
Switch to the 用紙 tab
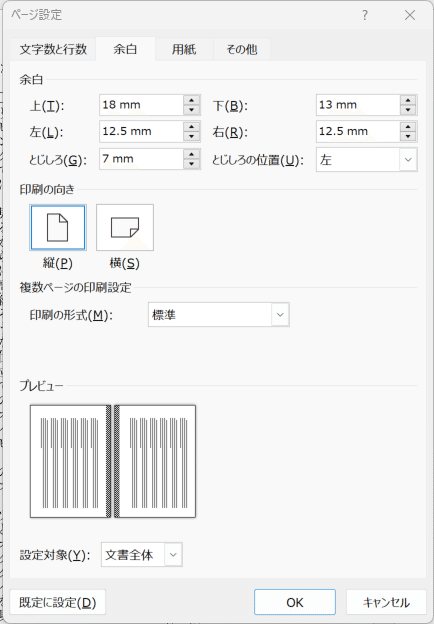pyautogui.click(x=184, y=49)
